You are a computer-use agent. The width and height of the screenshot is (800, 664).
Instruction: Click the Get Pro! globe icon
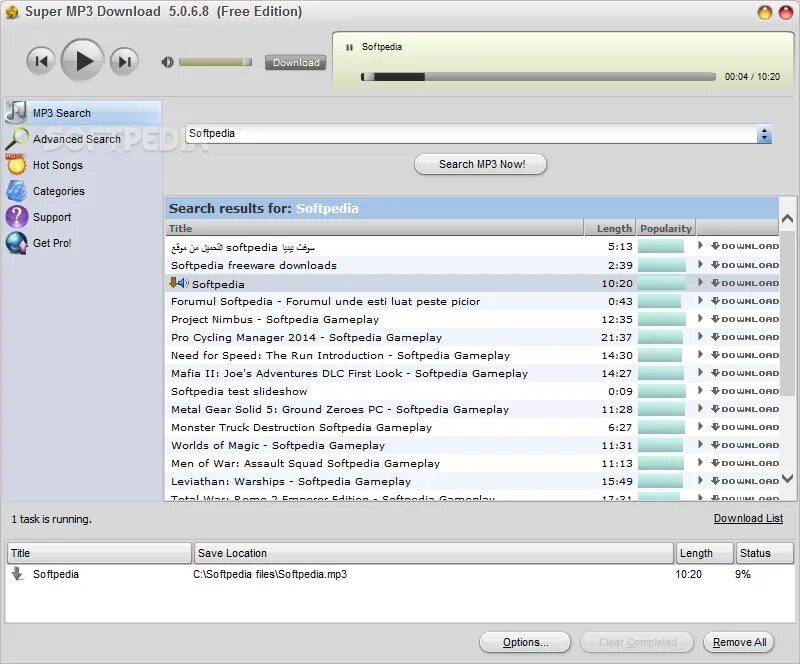(16, 243)
